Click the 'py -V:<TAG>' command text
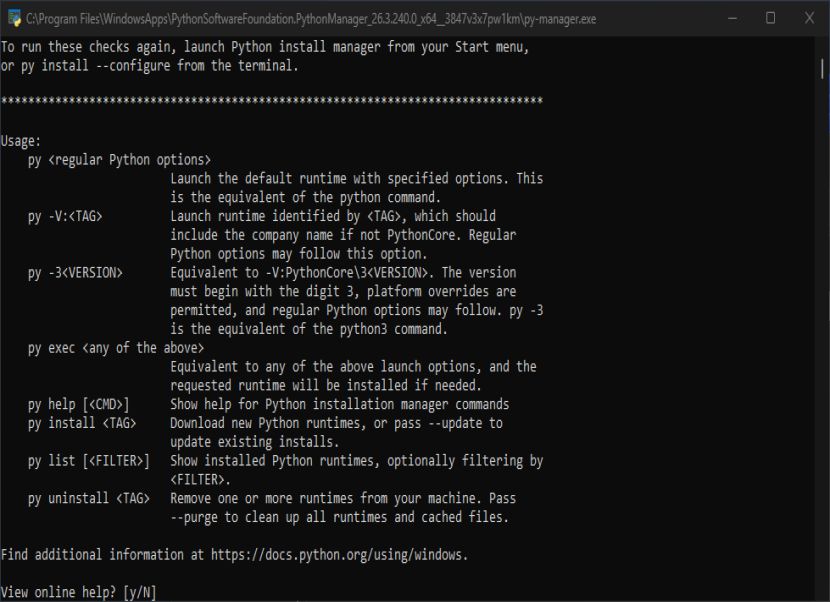This screenshot has width=830, height=602. [65, 217]
